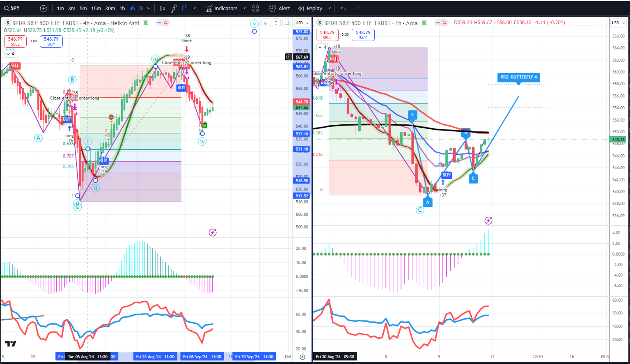This screenshot has width=630, height=364.
Task: Click the 548.78 red price label on 4h axis
Action: [302, 102]
